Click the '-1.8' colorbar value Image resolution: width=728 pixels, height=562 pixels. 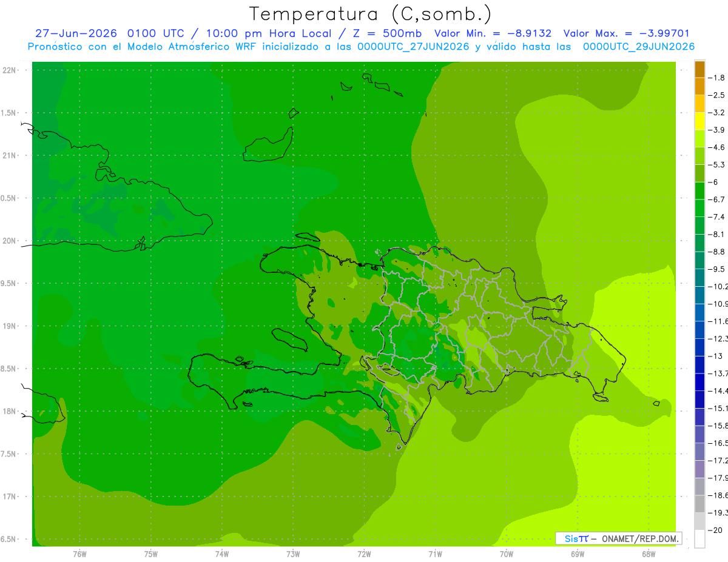(717, 78)
